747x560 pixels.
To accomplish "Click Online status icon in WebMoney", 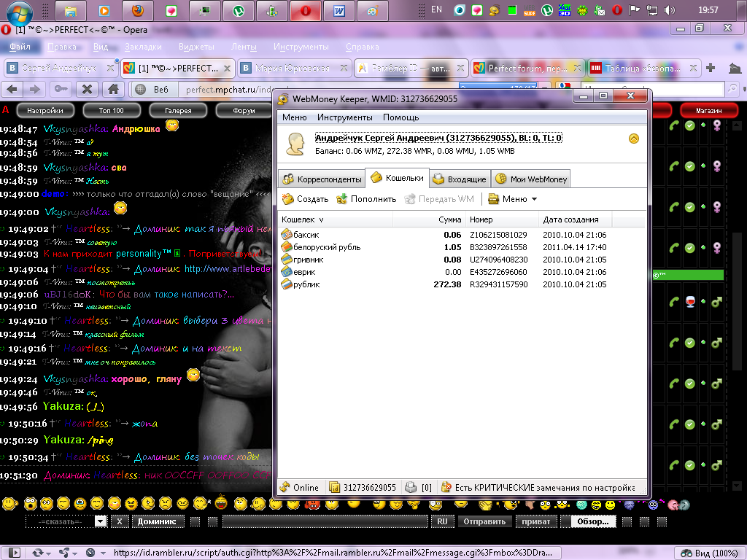I will pyautogui.click(x=285, y=487).
